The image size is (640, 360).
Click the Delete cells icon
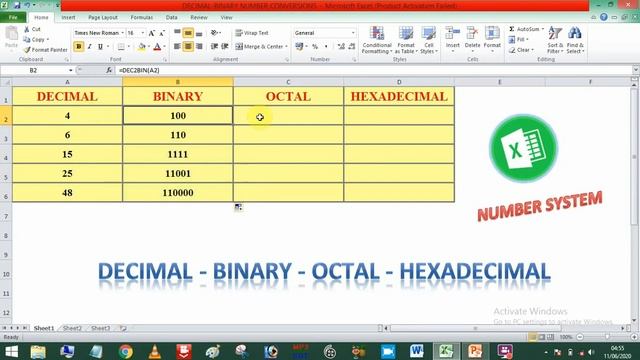472,33
